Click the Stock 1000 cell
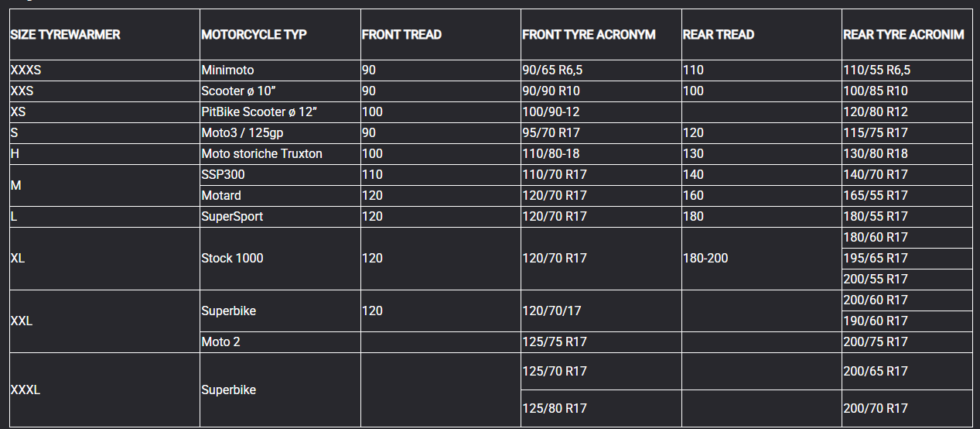Image resolution: width=980 pixels, height=429 pixels. pos(232,259)
